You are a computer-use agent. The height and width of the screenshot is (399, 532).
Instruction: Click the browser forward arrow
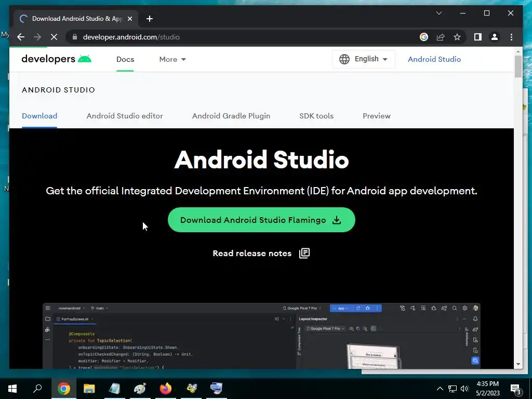tap(37, 37)
